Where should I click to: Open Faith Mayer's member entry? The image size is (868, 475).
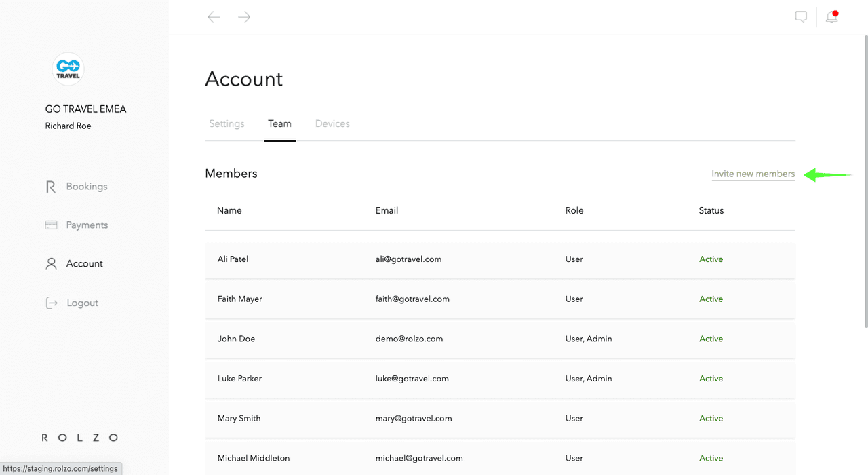pyautogui.click(x=240, y=299)
